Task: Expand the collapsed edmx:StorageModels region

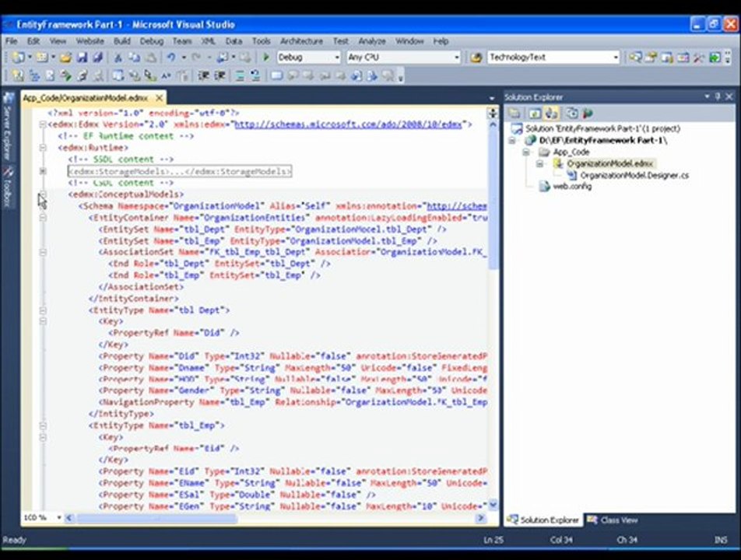Action: pyautogui.click(x=43, y=171)
